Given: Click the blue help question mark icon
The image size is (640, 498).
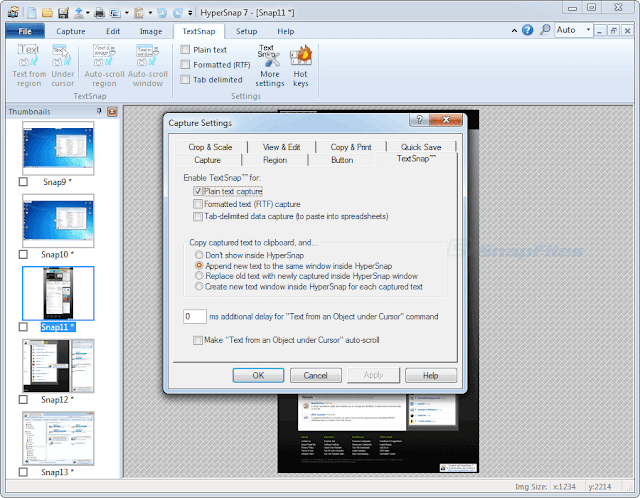Looking at the screenshot, I should [527, 30].
